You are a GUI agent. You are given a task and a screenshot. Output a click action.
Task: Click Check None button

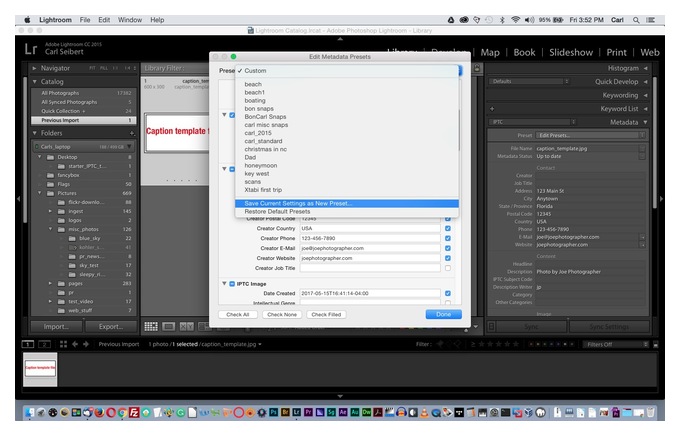282,315
